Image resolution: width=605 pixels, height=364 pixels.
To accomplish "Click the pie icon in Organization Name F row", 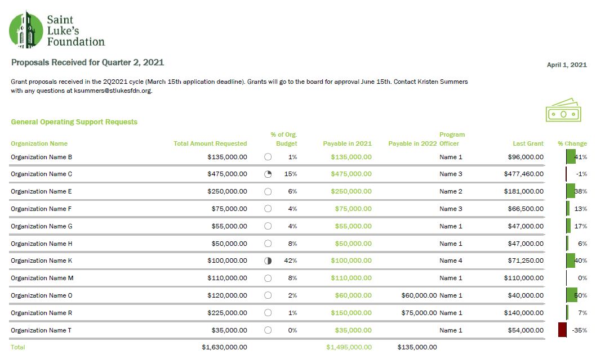I will pos(268,209).
